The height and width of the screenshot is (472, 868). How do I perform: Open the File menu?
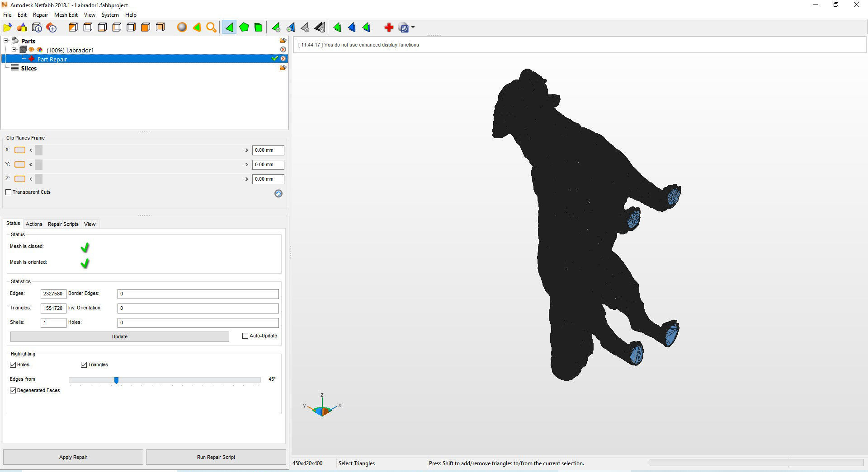[7, 15]
